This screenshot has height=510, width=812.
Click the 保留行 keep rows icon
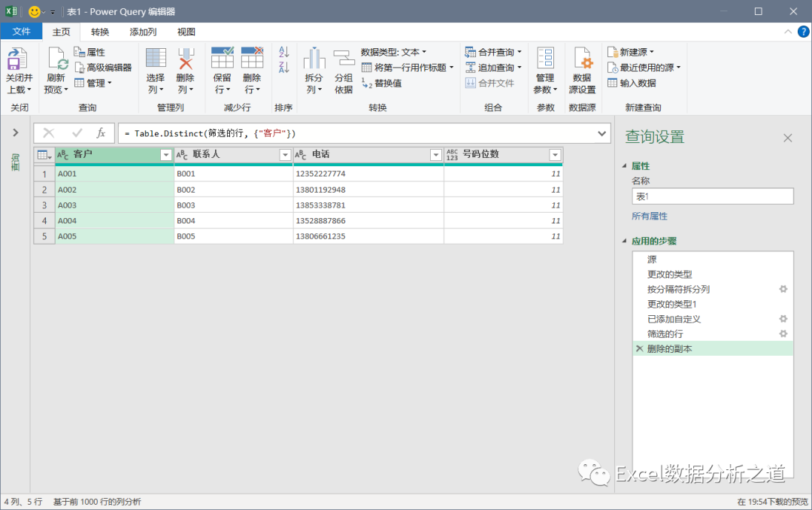222,58
